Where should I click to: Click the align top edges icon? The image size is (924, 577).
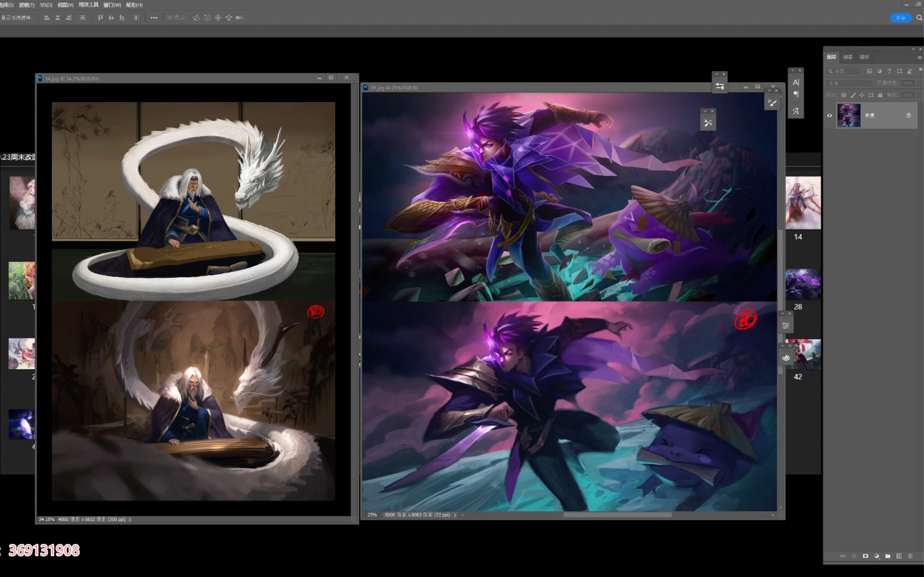pyautogui.click(x=100, y=18)
